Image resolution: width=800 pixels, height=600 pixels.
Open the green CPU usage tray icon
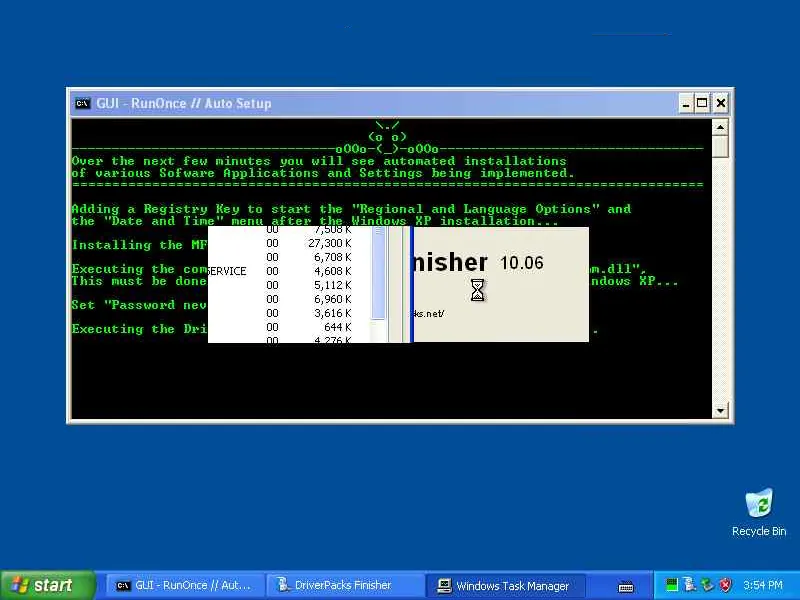click(672, 585)
